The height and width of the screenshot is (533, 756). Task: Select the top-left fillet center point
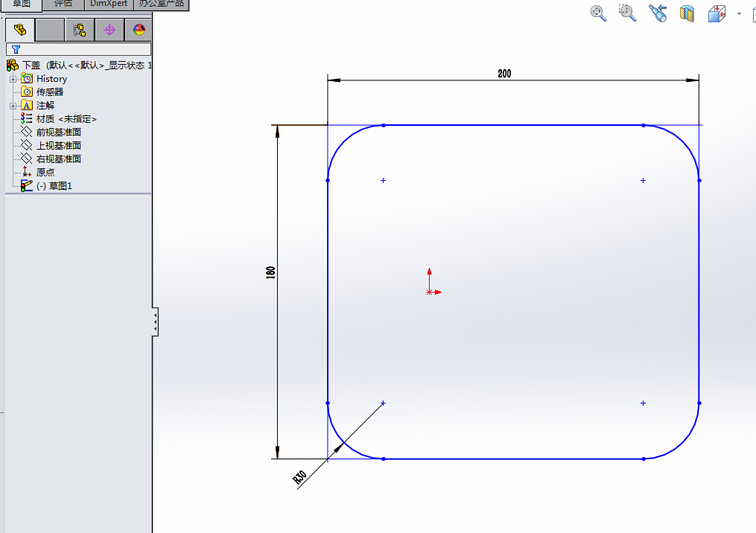click(x=384, y=180)
